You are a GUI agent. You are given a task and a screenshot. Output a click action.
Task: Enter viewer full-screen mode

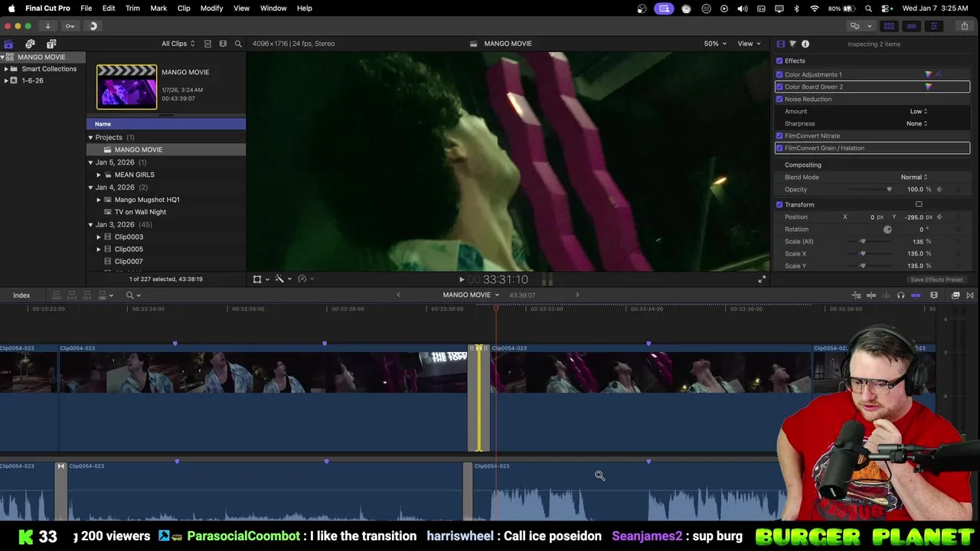pyautogui.click(x=761, y=279)
